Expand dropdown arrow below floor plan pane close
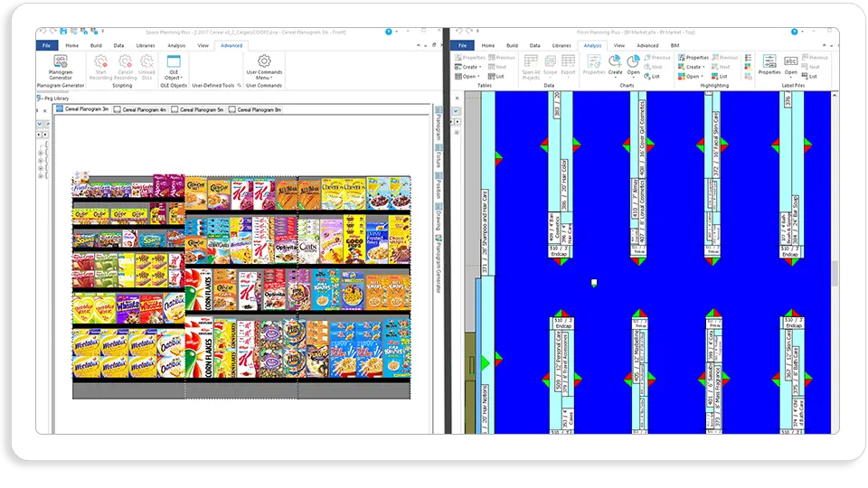The width and height of the screenshot is (868, 488). pos(456,111)
